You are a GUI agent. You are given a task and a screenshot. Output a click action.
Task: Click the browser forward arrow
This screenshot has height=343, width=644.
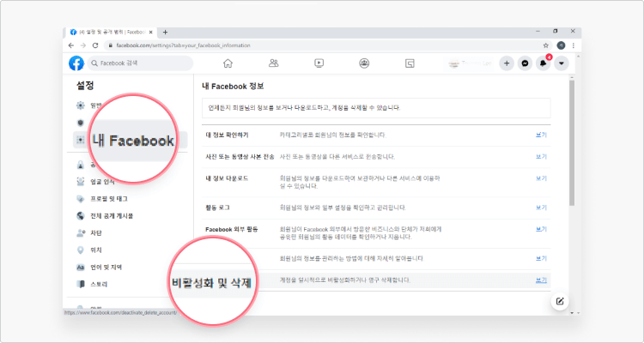tap(83, 45)
